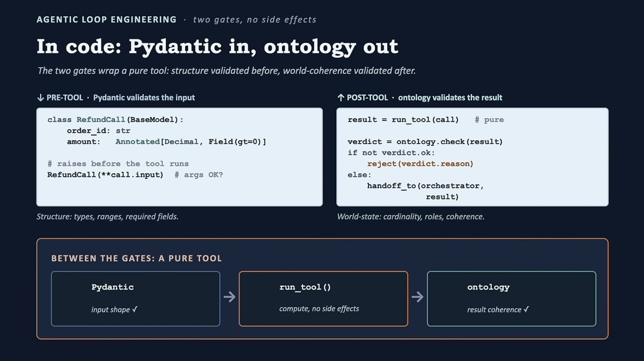Click the slide title 'In code: Pydantic in, ontology out'
This screenshot has width=644, height=361.
pos(217,47)
